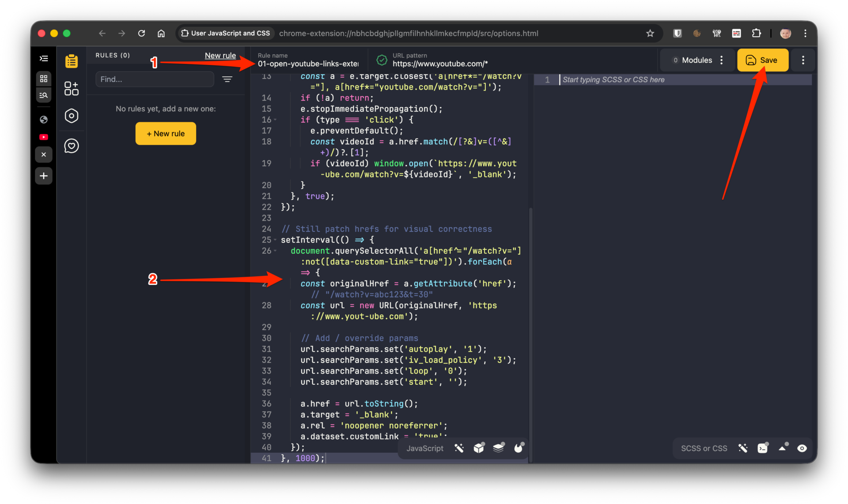This screenshot has height=504, width=848.
Task: Open the shield extension icon
Action: 677,33
